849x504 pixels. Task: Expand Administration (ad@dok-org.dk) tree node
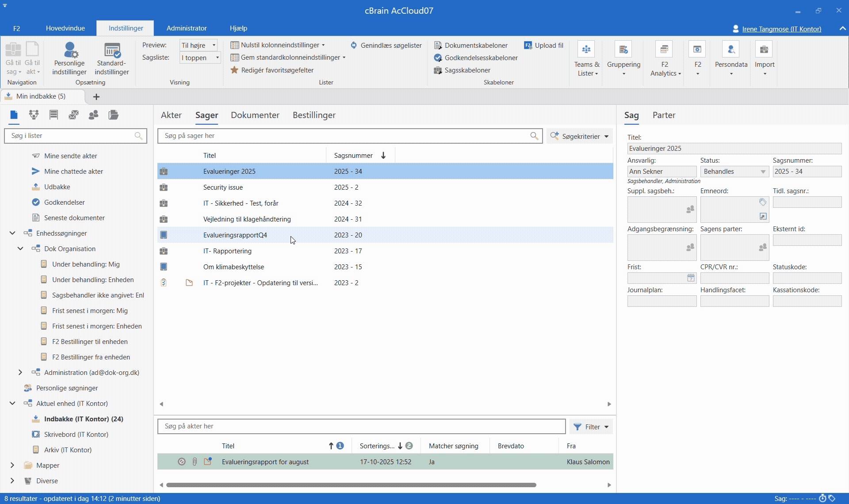tap(20, 373)
